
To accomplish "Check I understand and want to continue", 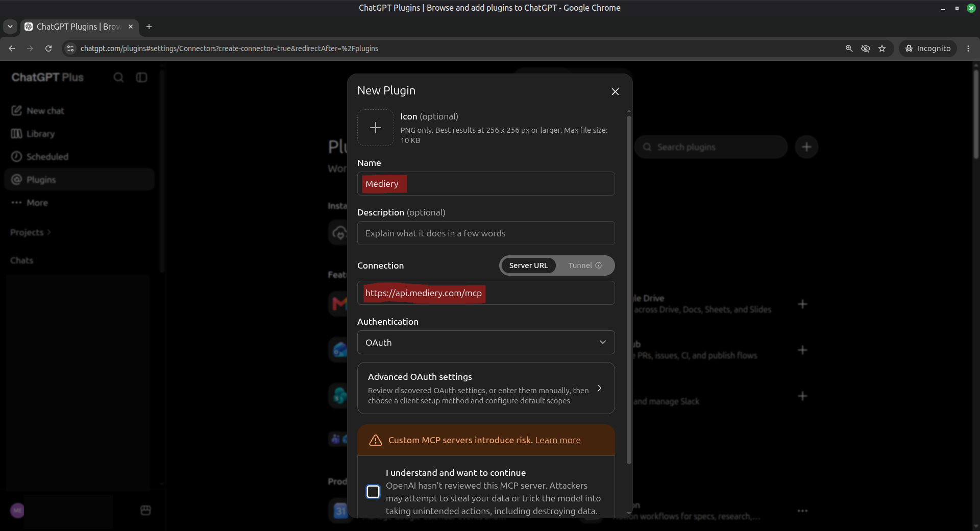I will coord(373,492).
